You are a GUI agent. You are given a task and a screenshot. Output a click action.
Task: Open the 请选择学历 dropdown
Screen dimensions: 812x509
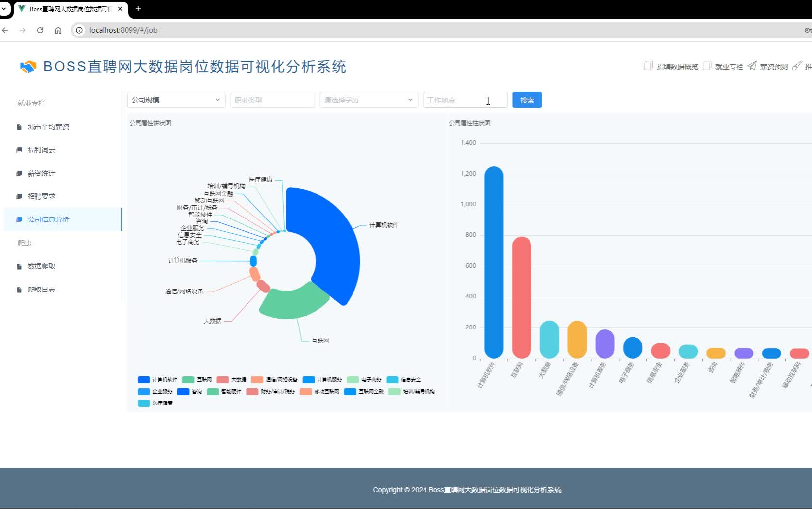click(x=369, y=100)
